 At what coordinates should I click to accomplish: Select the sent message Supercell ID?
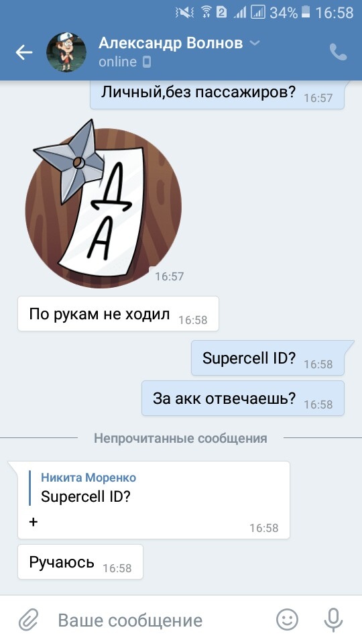point(267,358)
